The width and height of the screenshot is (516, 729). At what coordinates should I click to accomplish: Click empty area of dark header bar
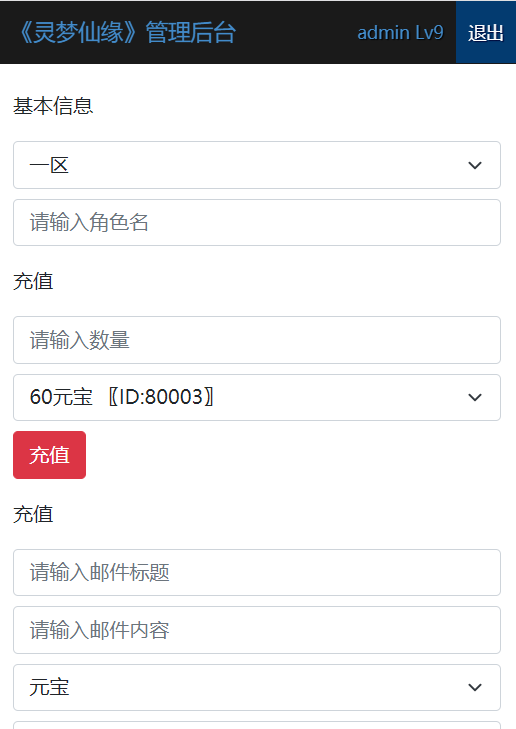(x=296, y=33)
